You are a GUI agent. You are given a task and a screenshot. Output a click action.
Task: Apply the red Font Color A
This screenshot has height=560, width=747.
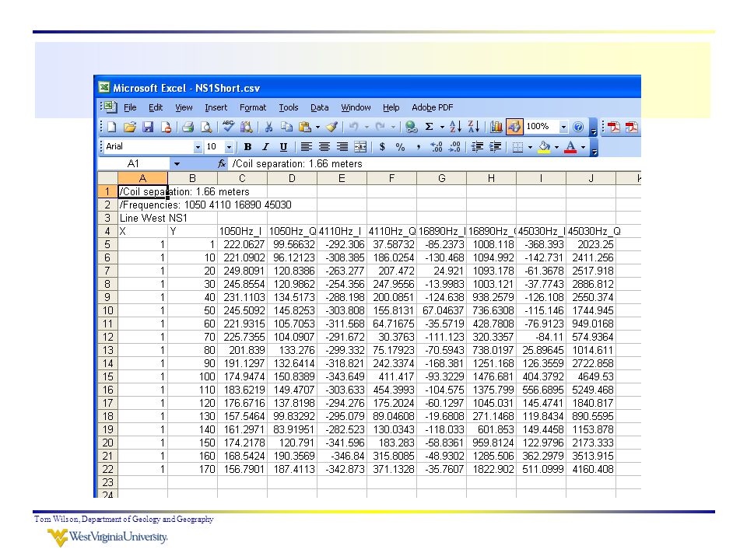click(570, 147)
